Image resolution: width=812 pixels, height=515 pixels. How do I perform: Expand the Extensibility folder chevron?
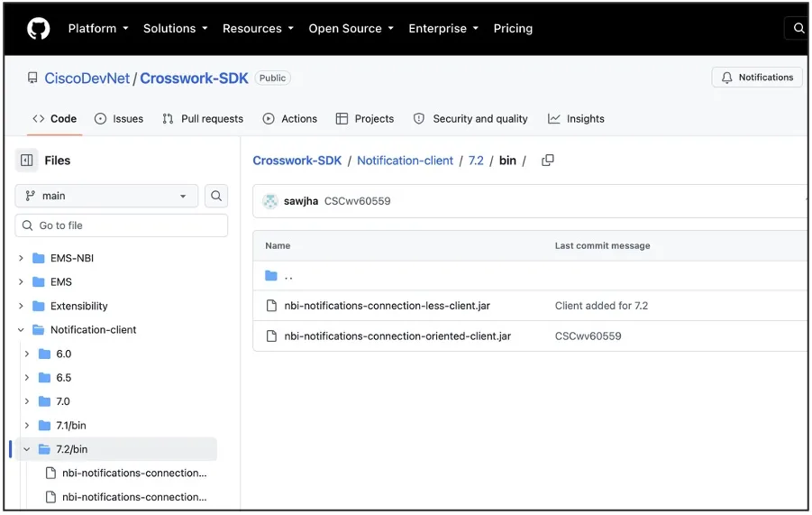[21, 306]
